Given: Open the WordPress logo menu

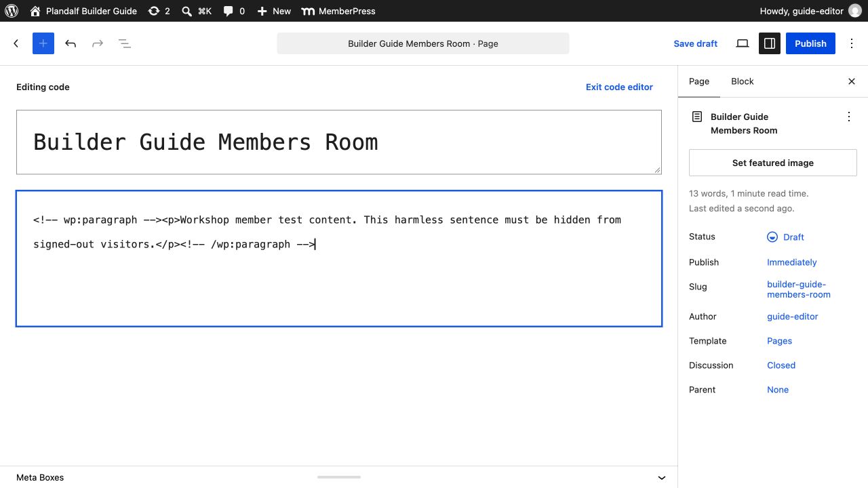Looking at the screenshot, I should click(x=11, y=11).
